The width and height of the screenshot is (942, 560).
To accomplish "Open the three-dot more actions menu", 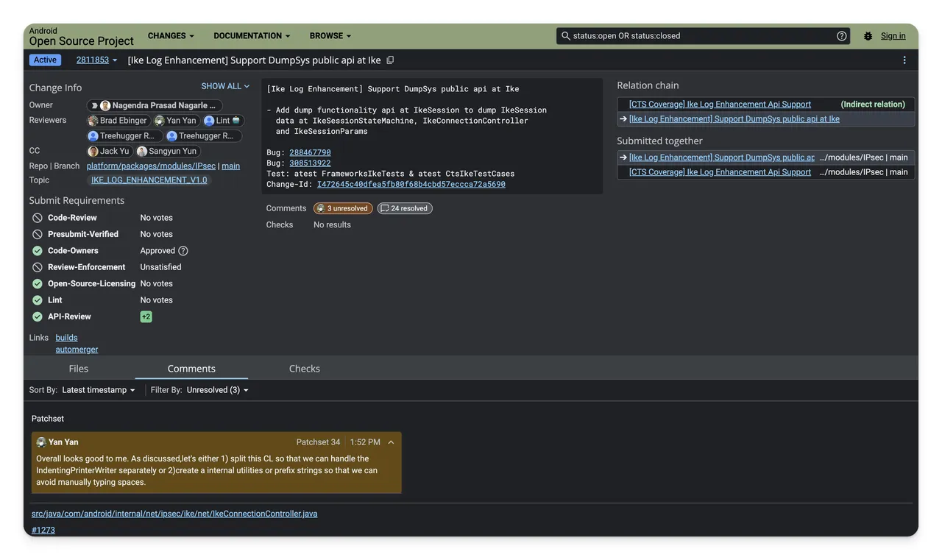I will [x=904, y=60].
